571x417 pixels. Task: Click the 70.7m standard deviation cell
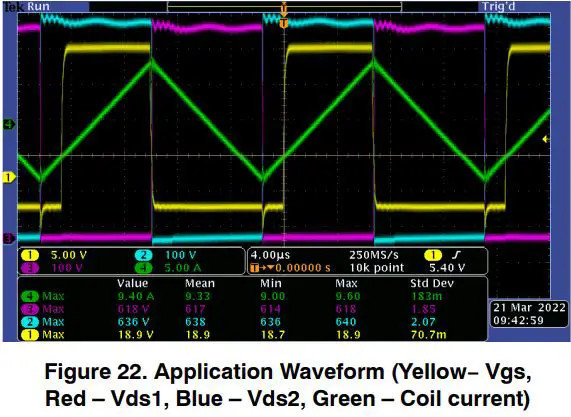(429, 335)
